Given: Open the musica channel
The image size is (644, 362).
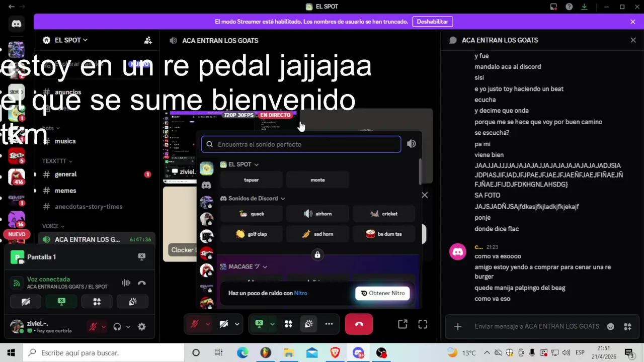Looking at the screenshot, I should coord(96,141).
